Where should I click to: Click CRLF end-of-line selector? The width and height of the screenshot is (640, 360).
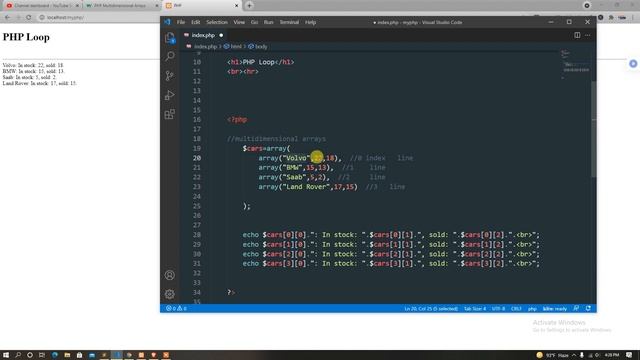tap(516, 309)
